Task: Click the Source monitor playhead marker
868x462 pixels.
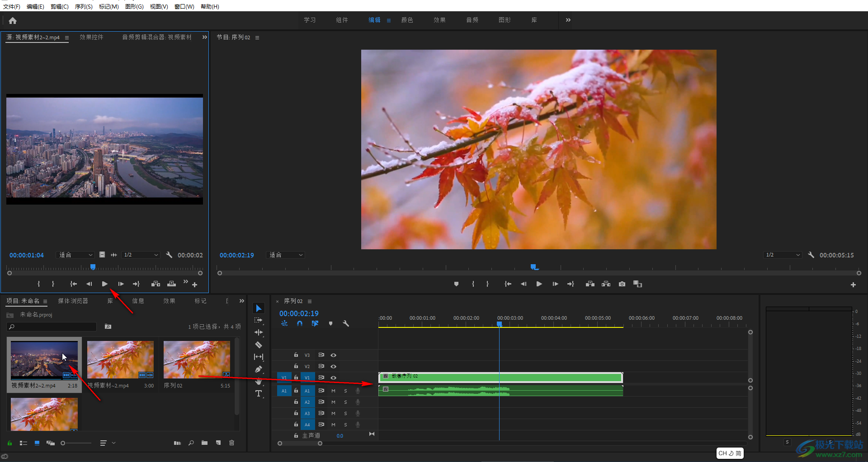Action: tap(93, 267)
